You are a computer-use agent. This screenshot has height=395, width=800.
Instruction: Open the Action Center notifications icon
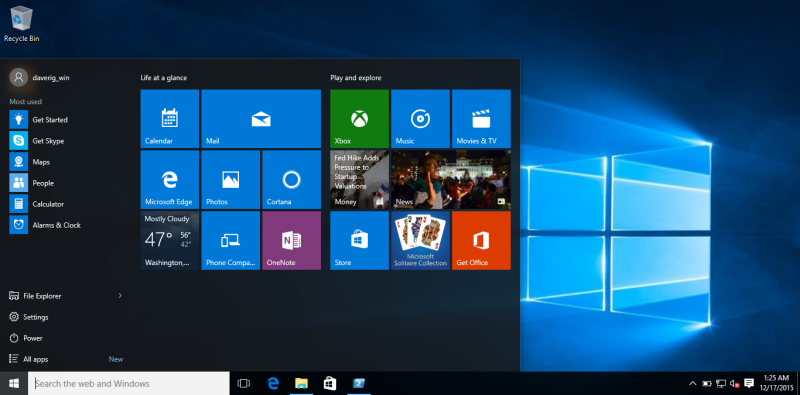coord(749,383)
